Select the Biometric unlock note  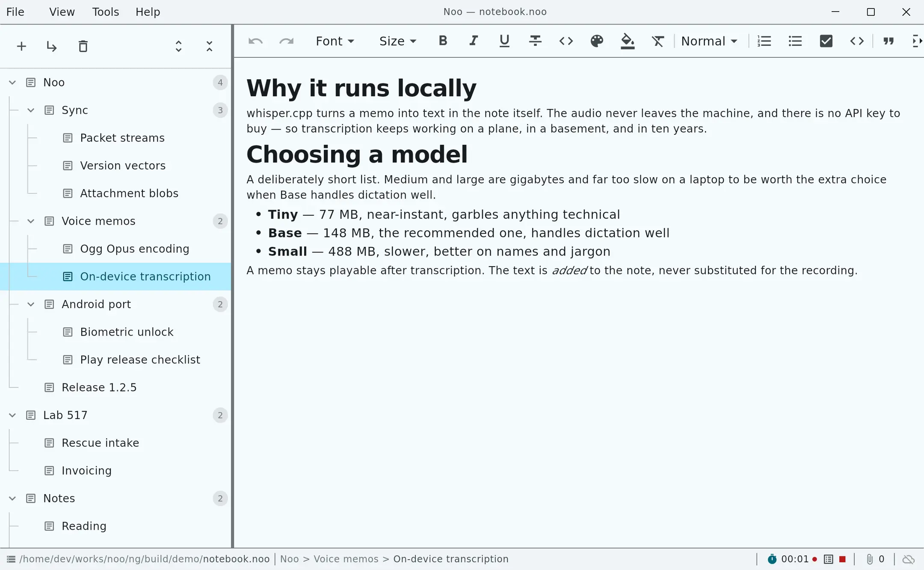coord(115,332)
